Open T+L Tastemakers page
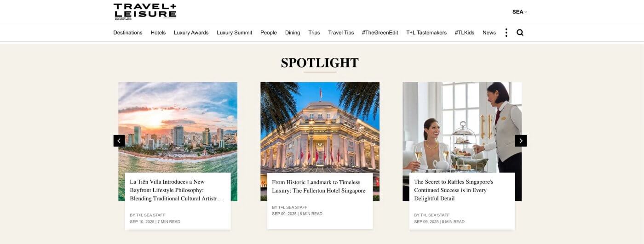Screen dimensions: 644x244 [426, 33]
